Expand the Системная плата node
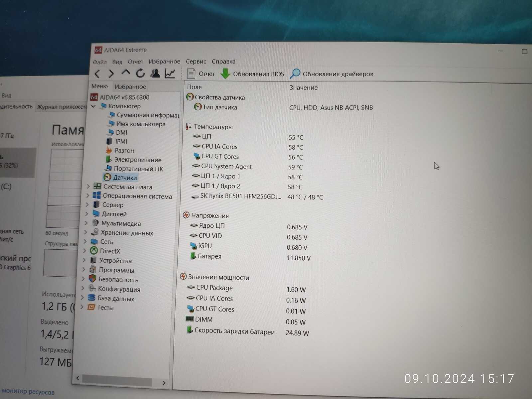Screen dimensions: 532x399 [x=88, y=187]
